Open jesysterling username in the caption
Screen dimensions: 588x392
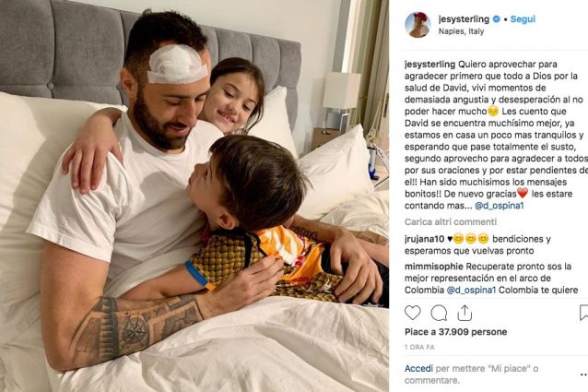[x=429, y=65]
